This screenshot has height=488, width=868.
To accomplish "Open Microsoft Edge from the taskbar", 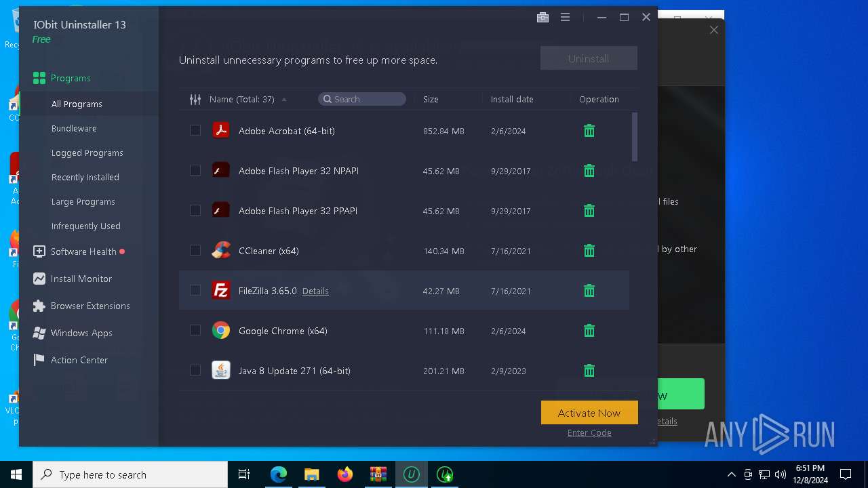I will (279, 474).
